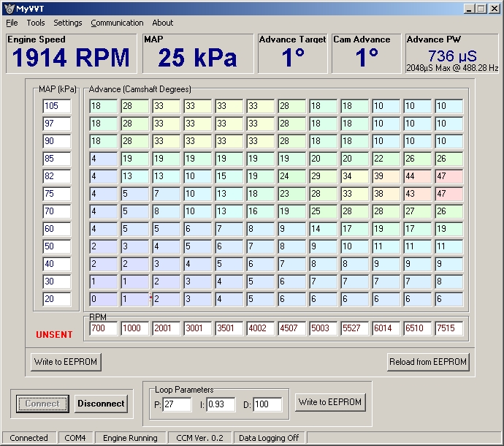The image size is (504, 446).
Task: Click advance cell 43 in the 75 kPa row
Action: click(418, 194)
